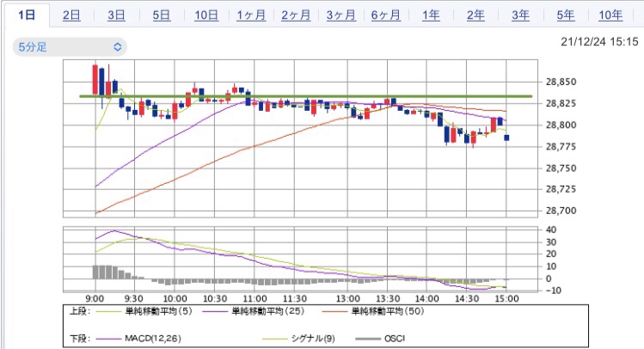Viewport: 644px width, 349px height.
Task: Click the first red opening candlestick at 9:00
Action: point(95,79)
